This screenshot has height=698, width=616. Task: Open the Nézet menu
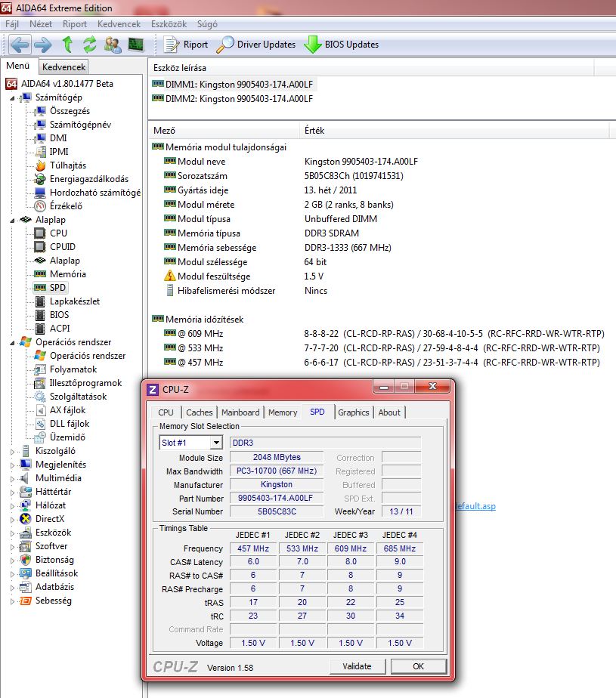pyautogui.click(x=41, y=24)
